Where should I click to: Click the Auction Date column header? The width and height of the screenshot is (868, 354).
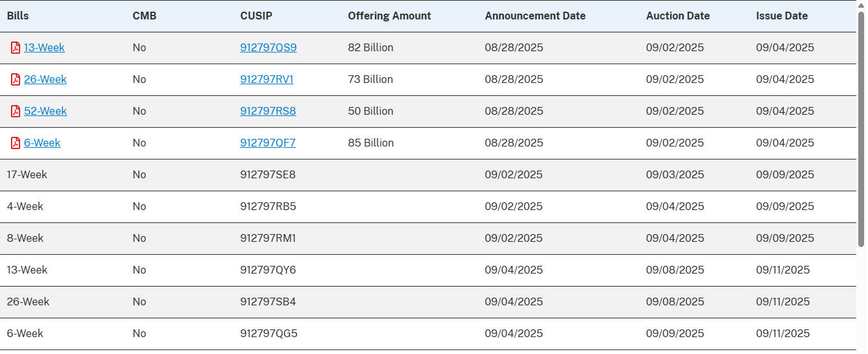click(678, 16)
